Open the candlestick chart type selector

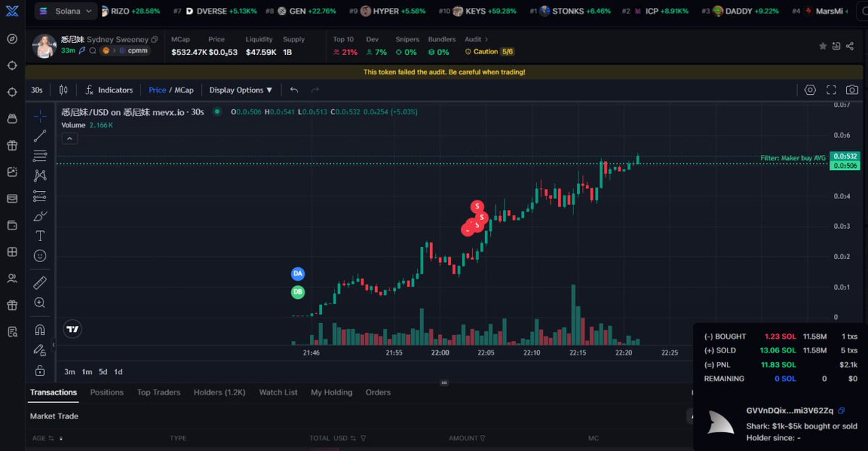click(x=64, y=90)
